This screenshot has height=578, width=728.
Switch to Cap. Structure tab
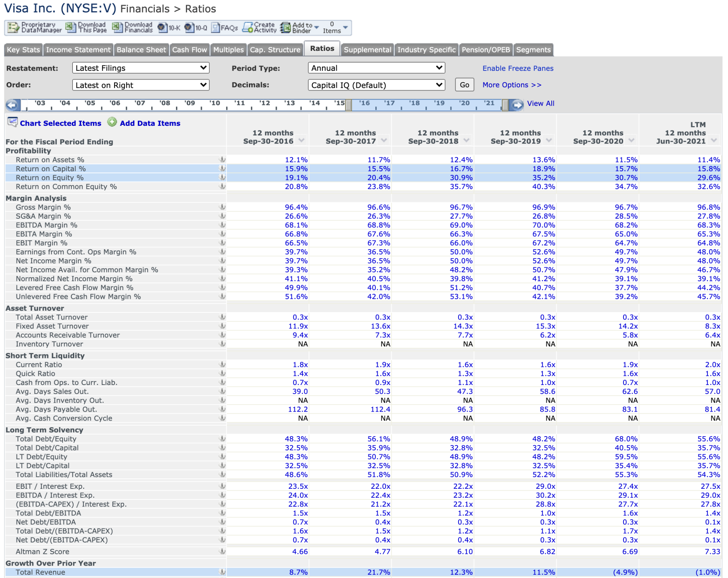pos(275,50)
